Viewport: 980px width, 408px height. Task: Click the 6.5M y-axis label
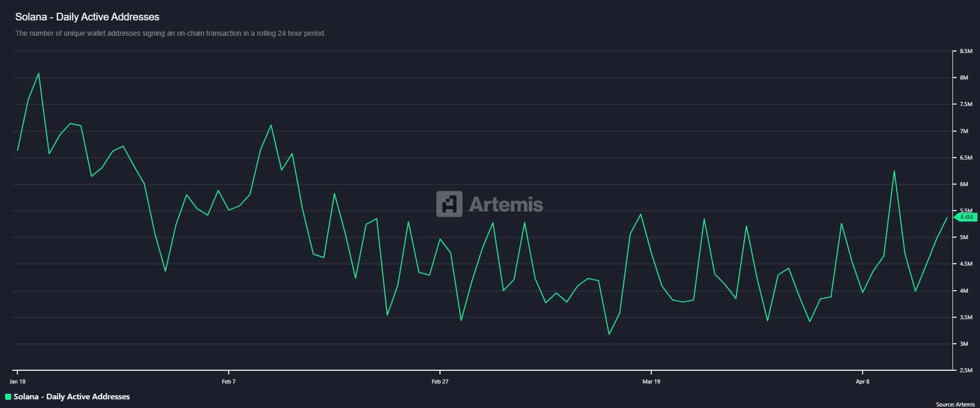click(x=966, y=158)
